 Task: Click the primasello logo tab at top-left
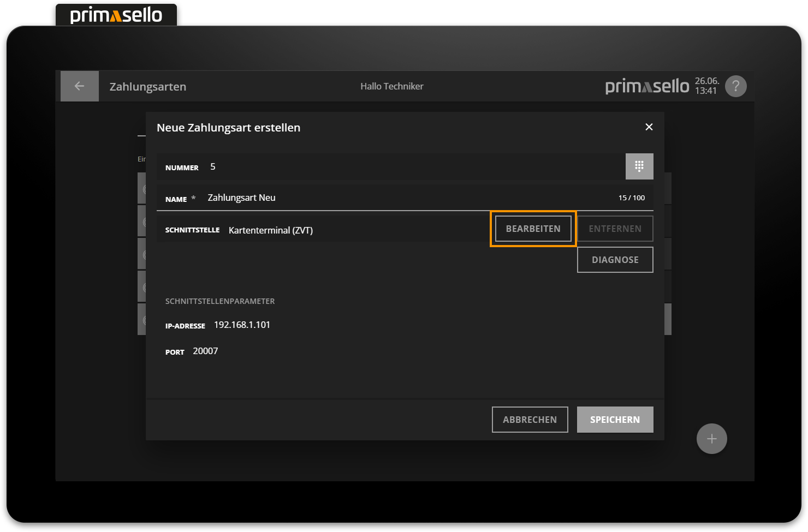pyautogui.click(x=116, y=15)
